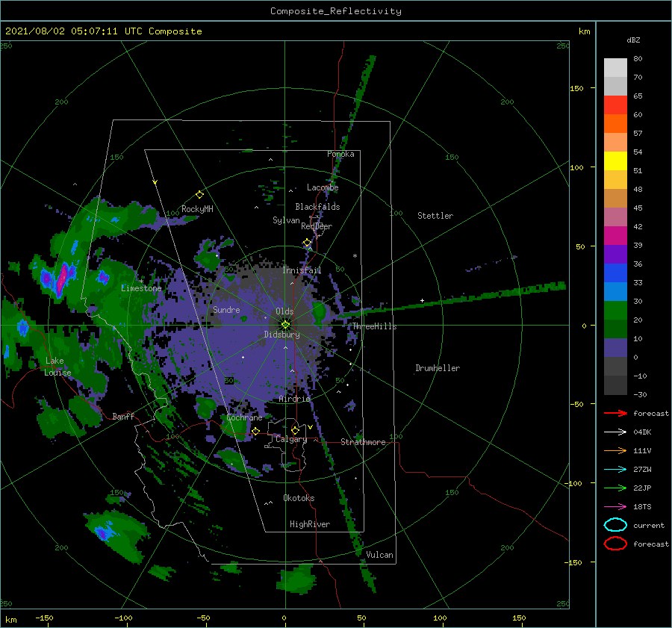Click the Blackfalds town label
This screenshot has height=628, width=672.
[x=317, y=207]
